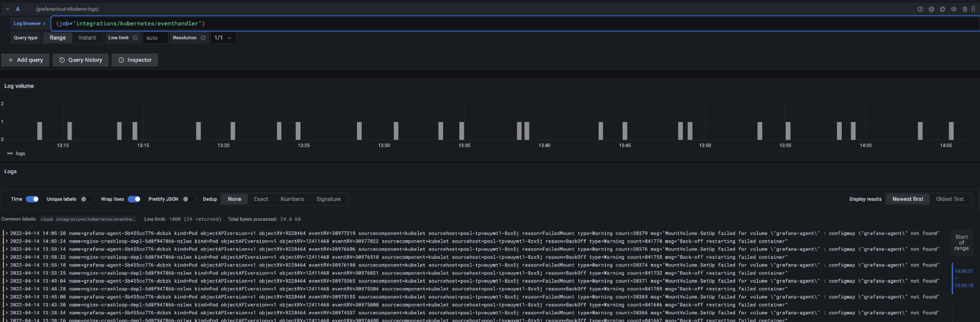This screenshot has width=980, height=322.
Task: Select Instant query type
Action: click(x=87, y=38)
